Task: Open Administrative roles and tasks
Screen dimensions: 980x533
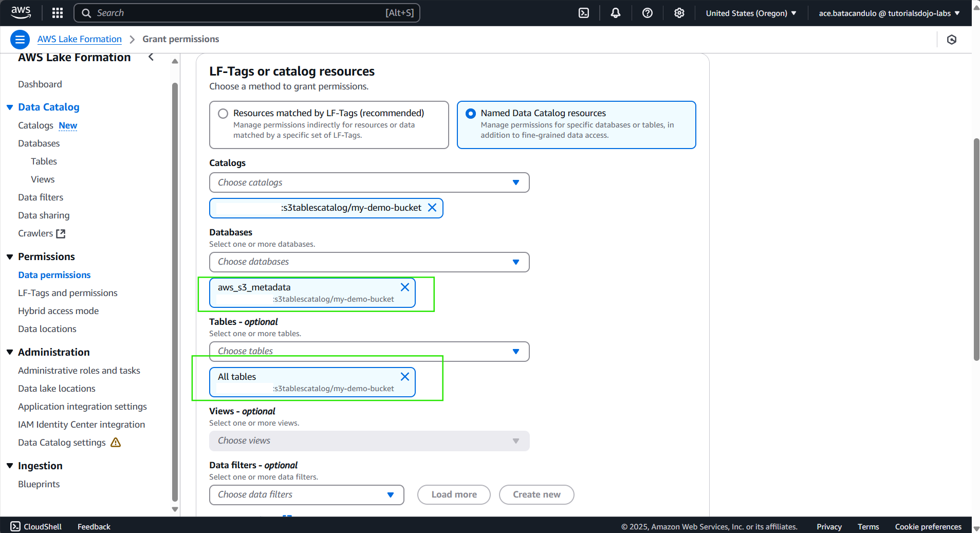Action: pos(79,371)
